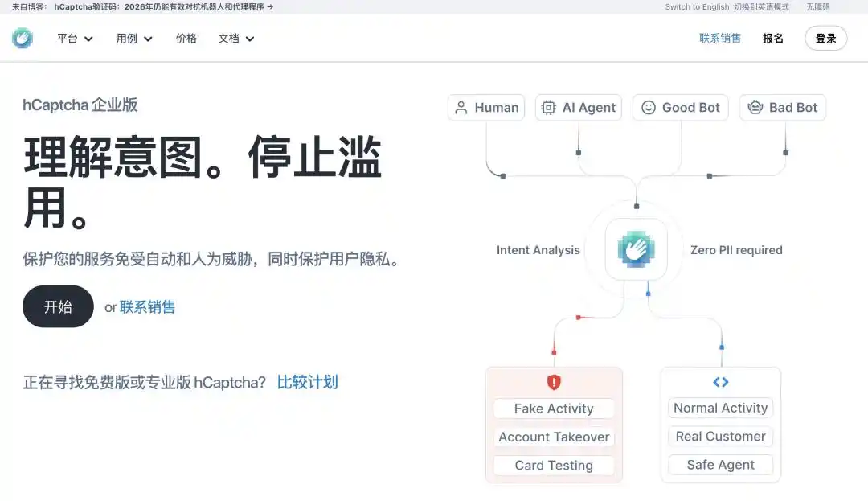Click the red shield alert icon
The height and width of the screenshot is (501, 868).
click(554, 382)
